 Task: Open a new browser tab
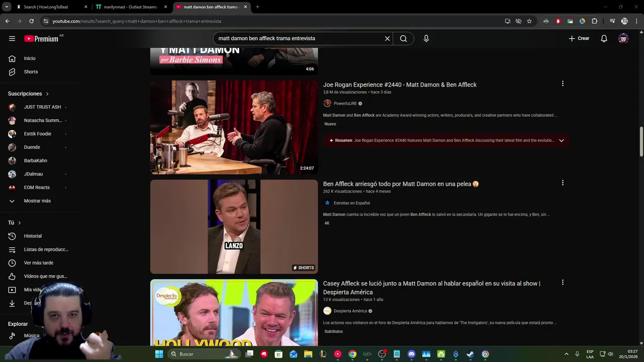258,7
